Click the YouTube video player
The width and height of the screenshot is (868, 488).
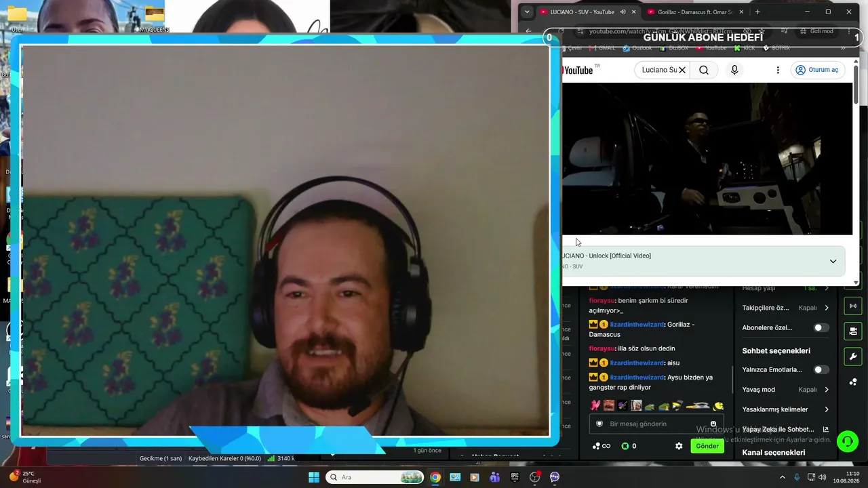tap(707, 159)
